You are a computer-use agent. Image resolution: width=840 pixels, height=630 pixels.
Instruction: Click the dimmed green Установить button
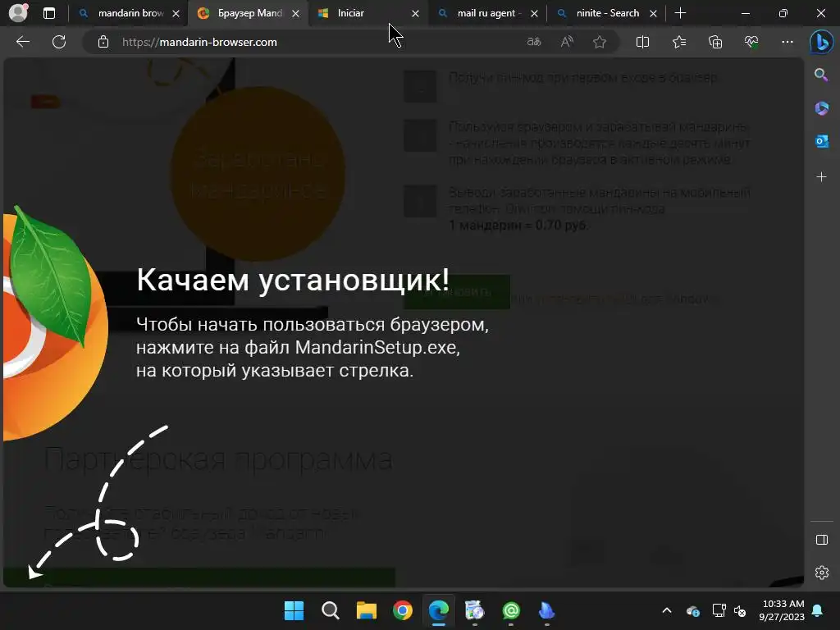456,292
